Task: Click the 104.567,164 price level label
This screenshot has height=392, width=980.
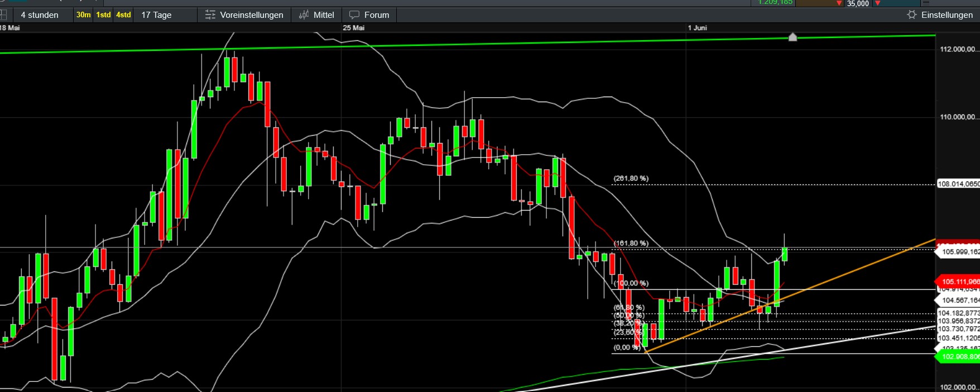Action: click(958, 300)
